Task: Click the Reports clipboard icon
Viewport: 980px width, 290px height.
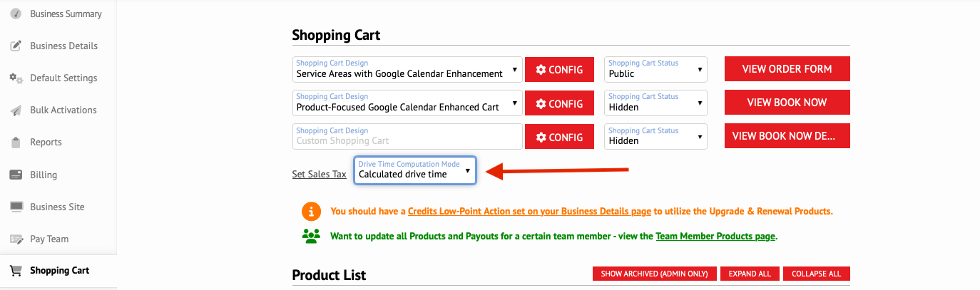Action: (16, 143)
